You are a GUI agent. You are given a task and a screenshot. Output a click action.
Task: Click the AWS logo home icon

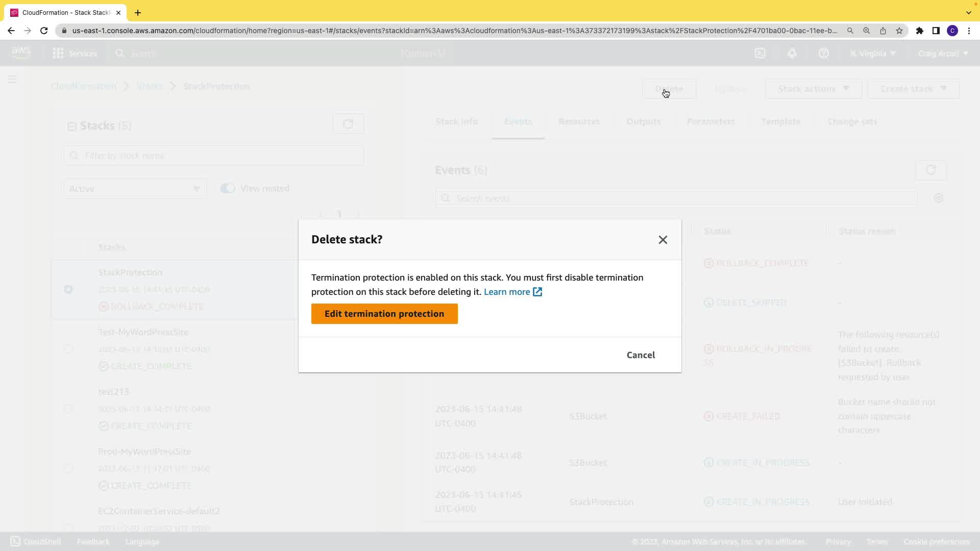click(x=21, y=53)
